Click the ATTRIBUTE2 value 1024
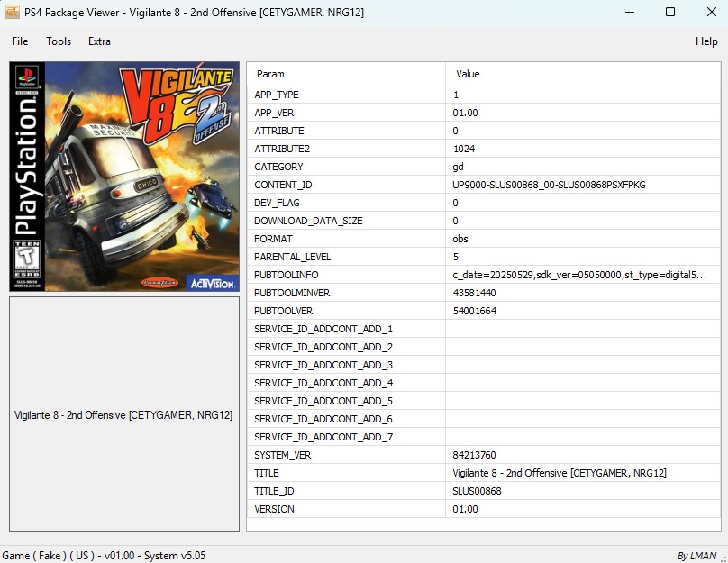Screen dimensions: 728x563 464,149
